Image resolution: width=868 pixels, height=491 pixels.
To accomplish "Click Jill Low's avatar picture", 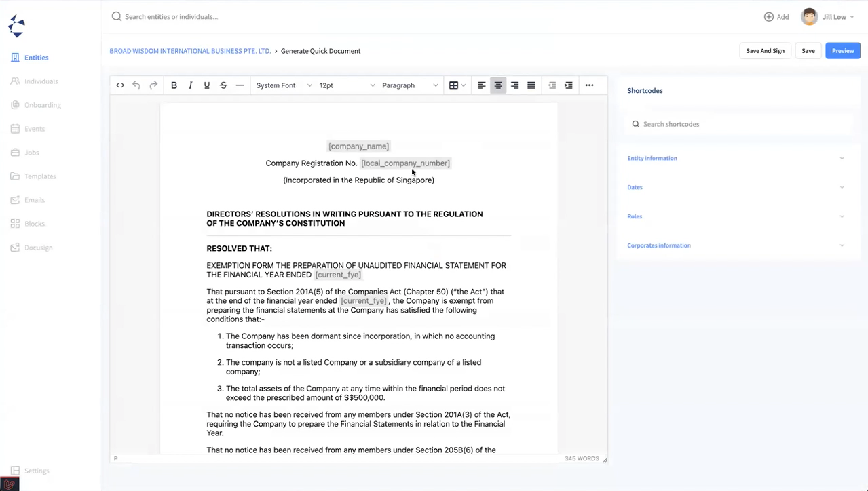I will [809, 17].
